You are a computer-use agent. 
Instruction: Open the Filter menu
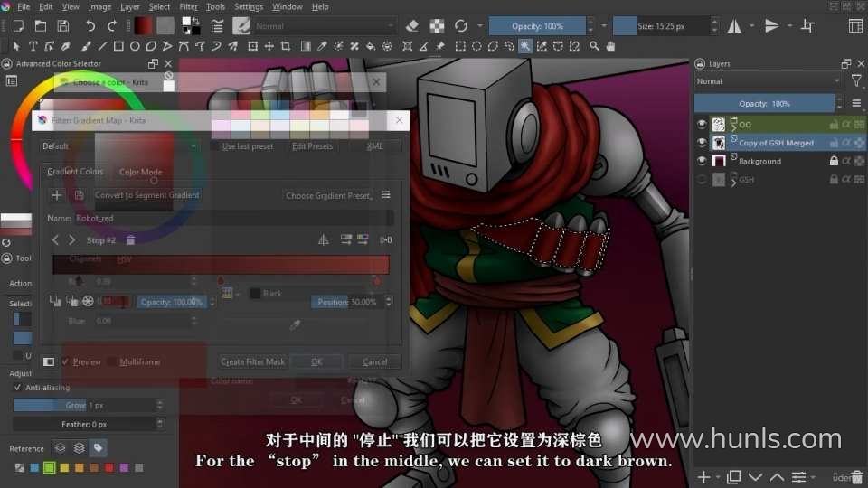[x=188, y=6]
